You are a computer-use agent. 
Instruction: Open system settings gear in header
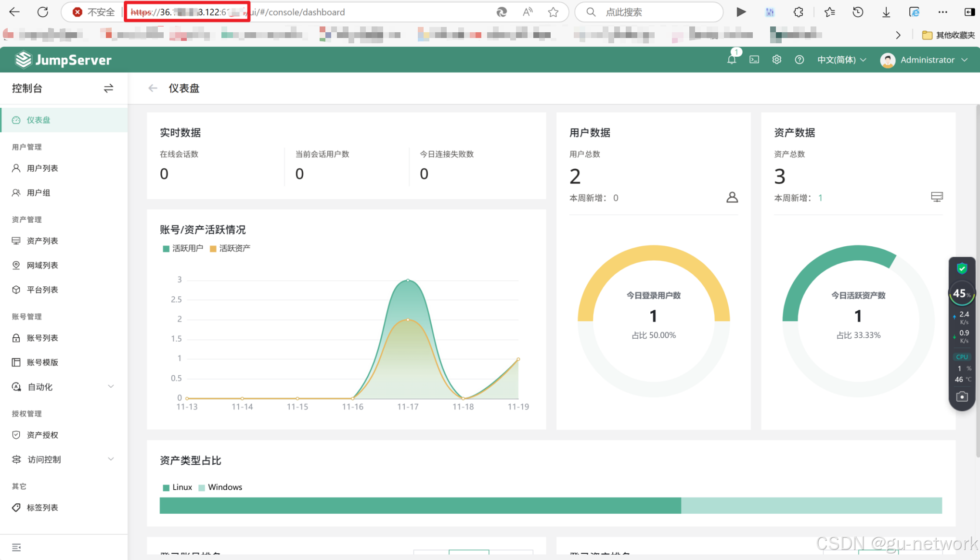point(776,60)
